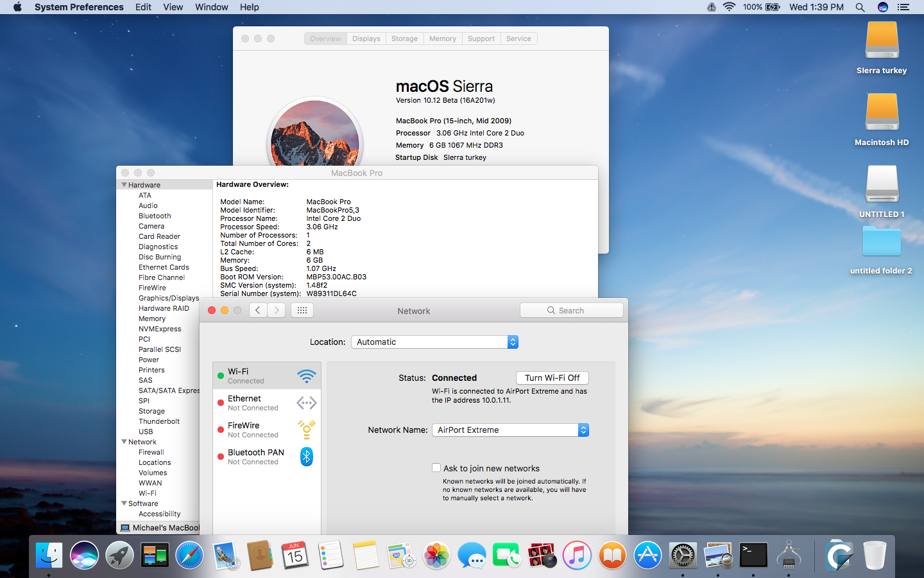Screen dimensions: 924x578
Task: Select Bluetooth PAN service in list
Action: 267,457
